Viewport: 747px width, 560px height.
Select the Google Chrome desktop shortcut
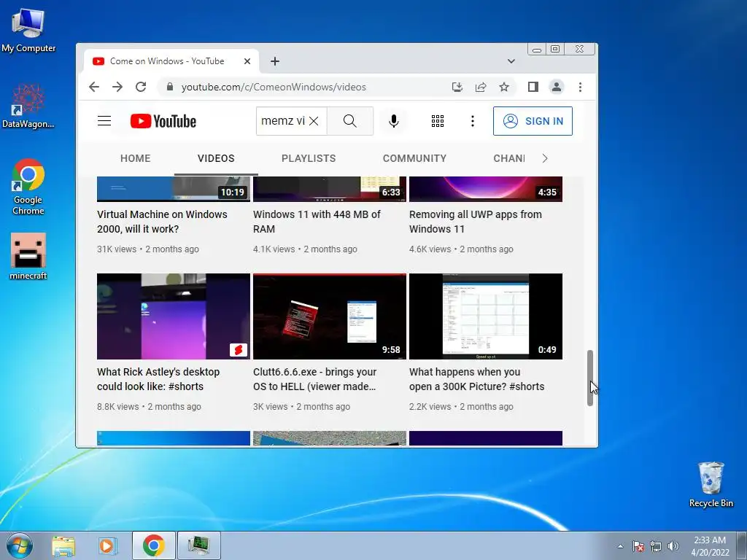[28, 187]
